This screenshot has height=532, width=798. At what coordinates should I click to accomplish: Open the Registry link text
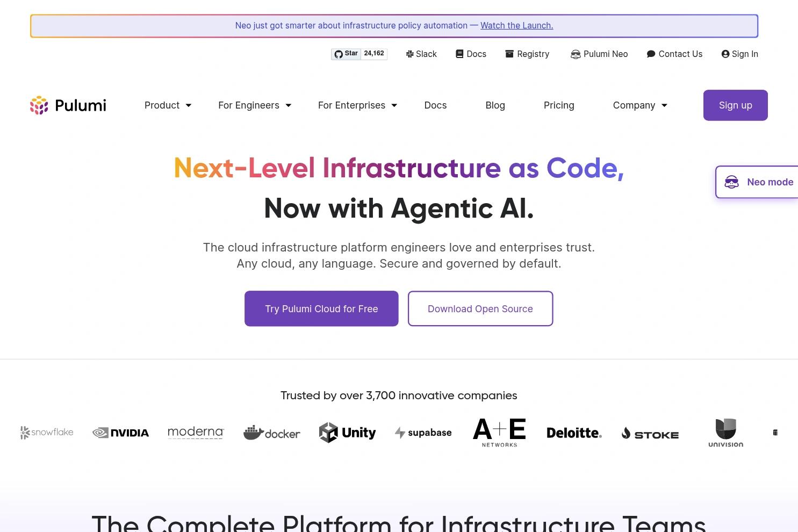point(533,54)
